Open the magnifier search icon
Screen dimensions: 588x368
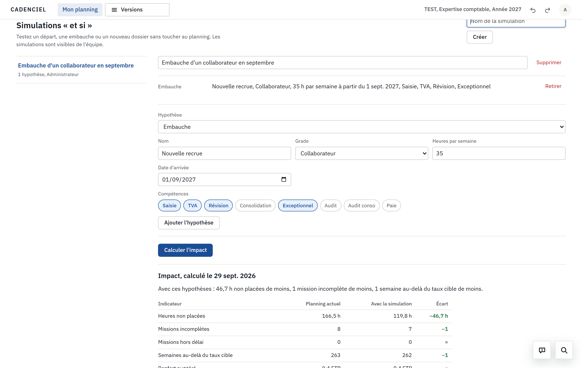point(564,350)
